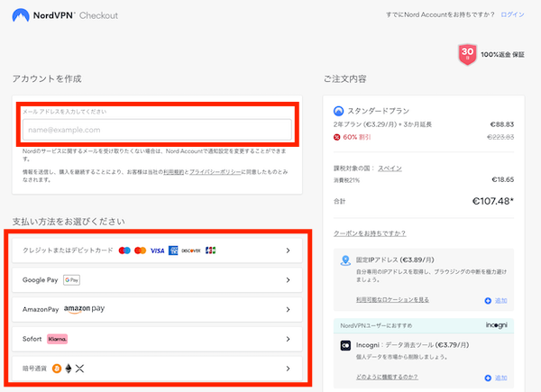Click the NordVPN Checkout title text
This screenshot has width=541, height=392.
tap(76, 15)
